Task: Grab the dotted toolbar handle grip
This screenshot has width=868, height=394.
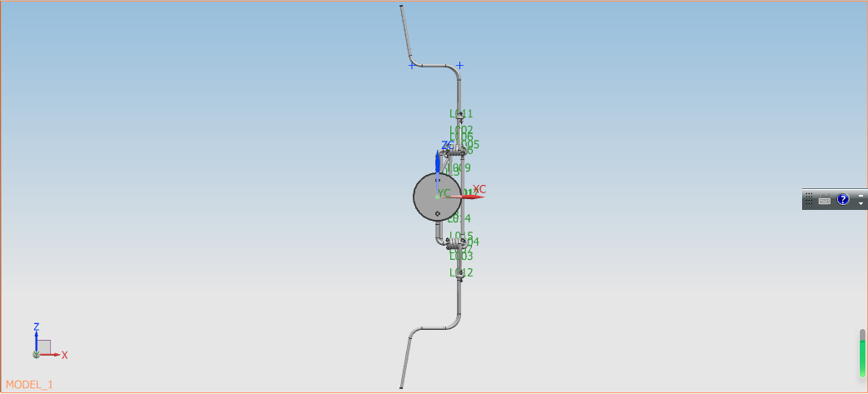Action: click(809, 199)
